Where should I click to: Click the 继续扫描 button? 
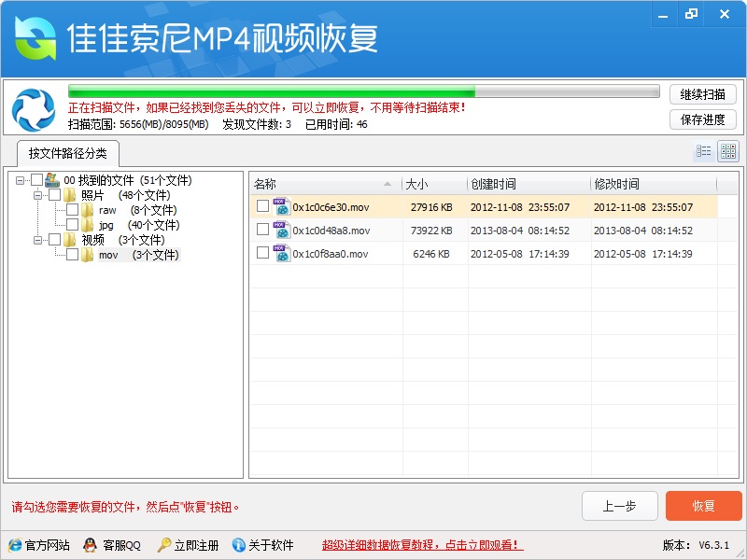coord(702,94)
